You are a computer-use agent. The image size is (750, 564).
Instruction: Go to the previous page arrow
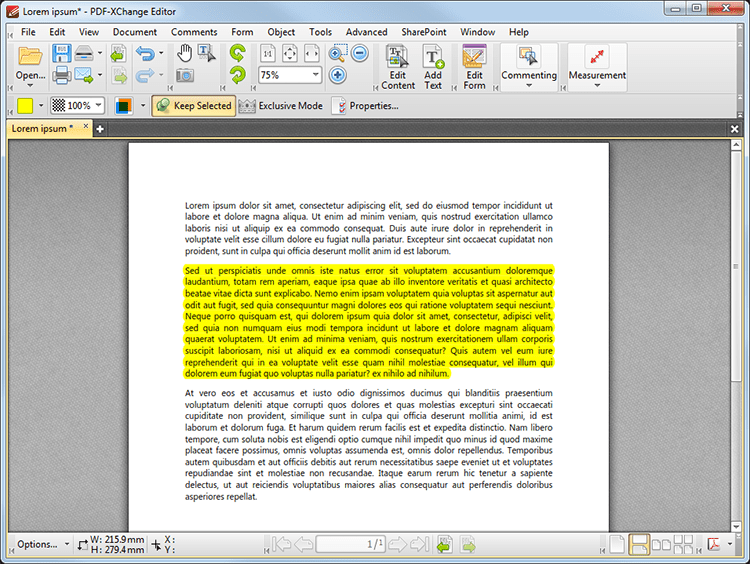[x=304, y=544]
